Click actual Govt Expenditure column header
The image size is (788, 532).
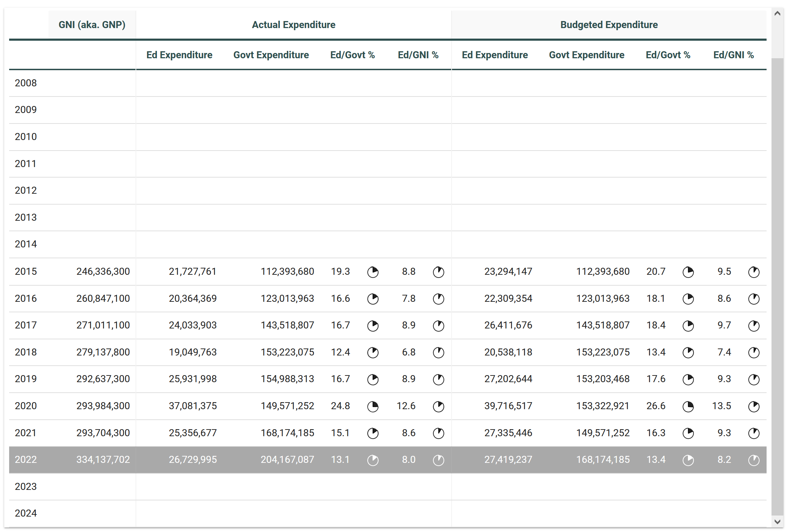click(271, 55)
